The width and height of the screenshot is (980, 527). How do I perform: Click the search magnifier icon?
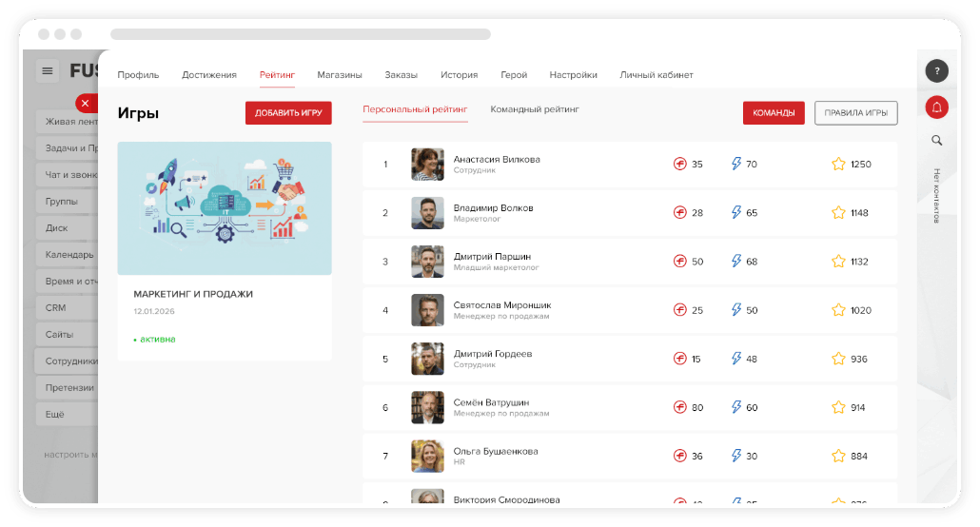coord(936,141)
